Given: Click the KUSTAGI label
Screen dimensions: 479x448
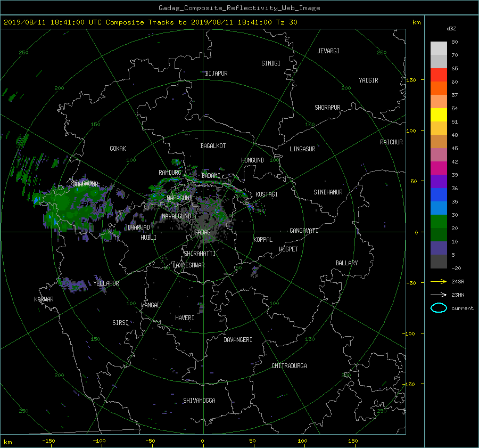Looking at the screenshot, I should [267, 194].
